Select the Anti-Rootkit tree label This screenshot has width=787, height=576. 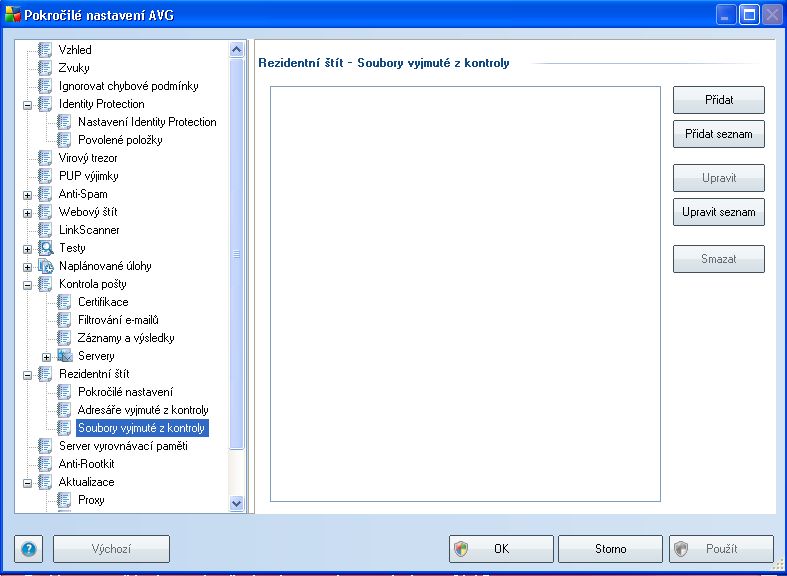(86, 464)
